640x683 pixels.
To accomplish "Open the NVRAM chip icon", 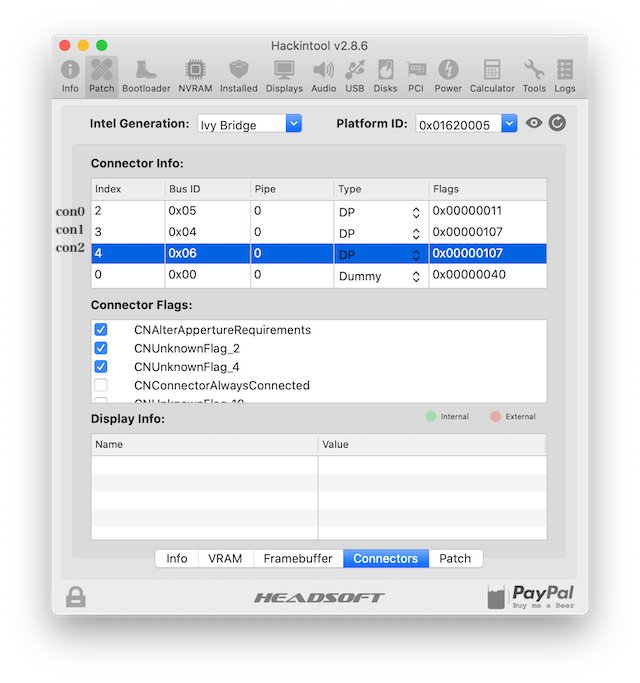I will 195,76.
